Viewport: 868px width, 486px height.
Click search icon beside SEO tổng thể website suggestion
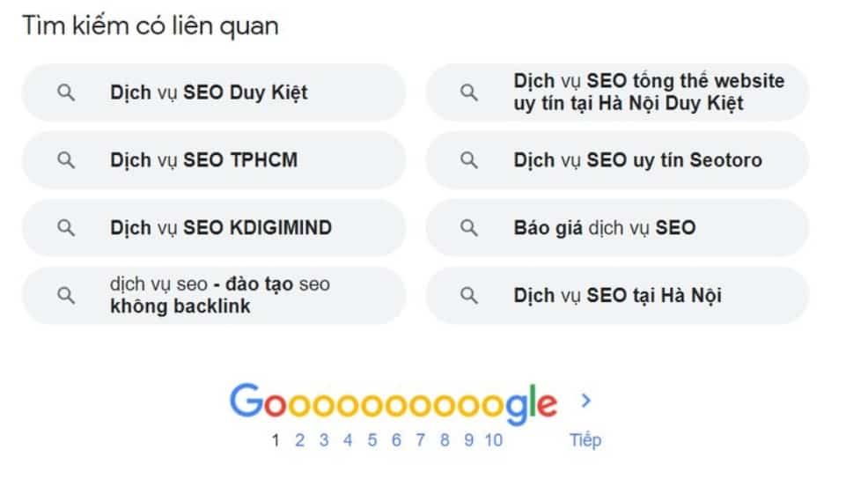470,92
